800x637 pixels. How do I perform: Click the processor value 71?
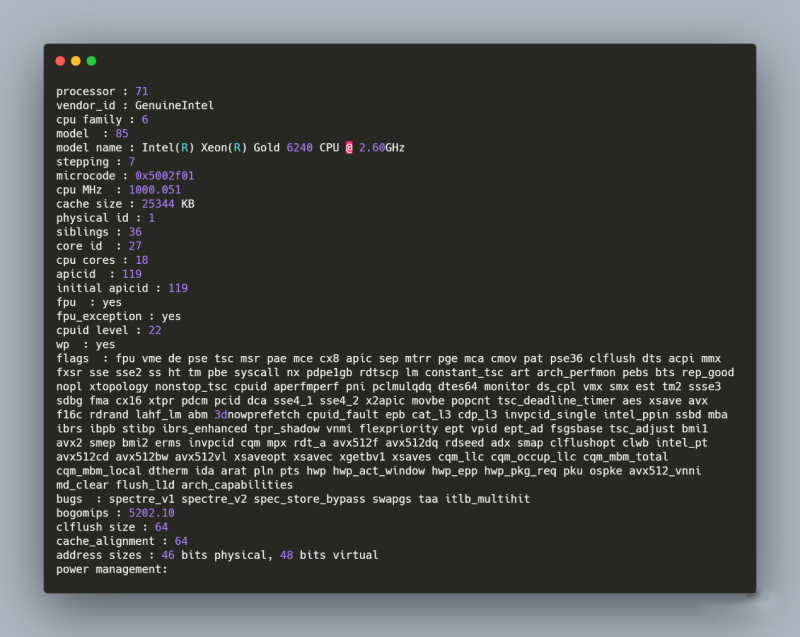click(142, 91)
